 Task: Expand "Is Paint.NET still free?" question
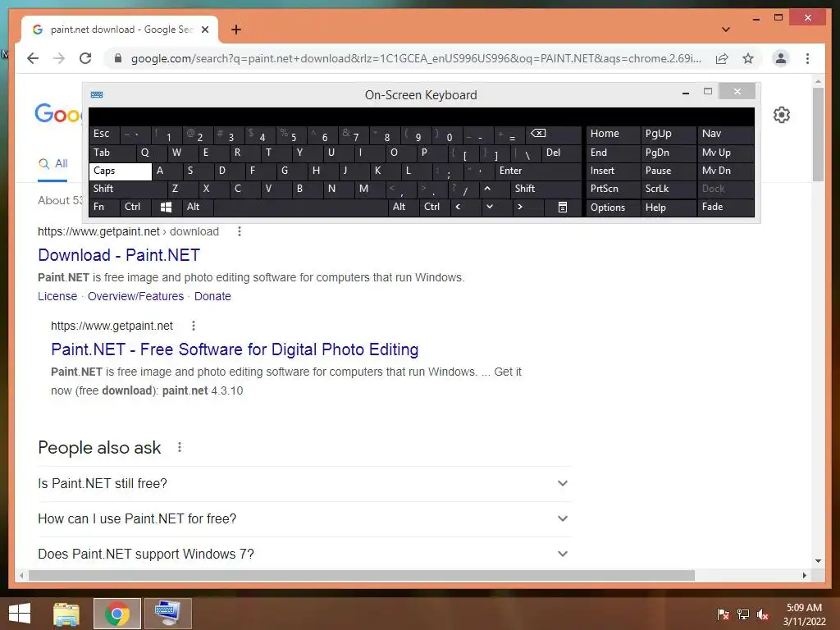point(304,484)
